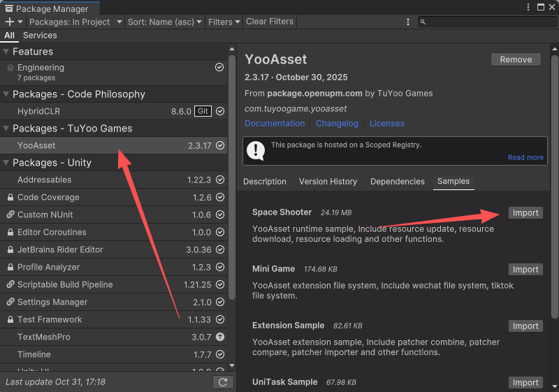This screenshot has height=392, width=559.
Task: Collapse Packages - TuYoo Games section
Action: (6, 129)
